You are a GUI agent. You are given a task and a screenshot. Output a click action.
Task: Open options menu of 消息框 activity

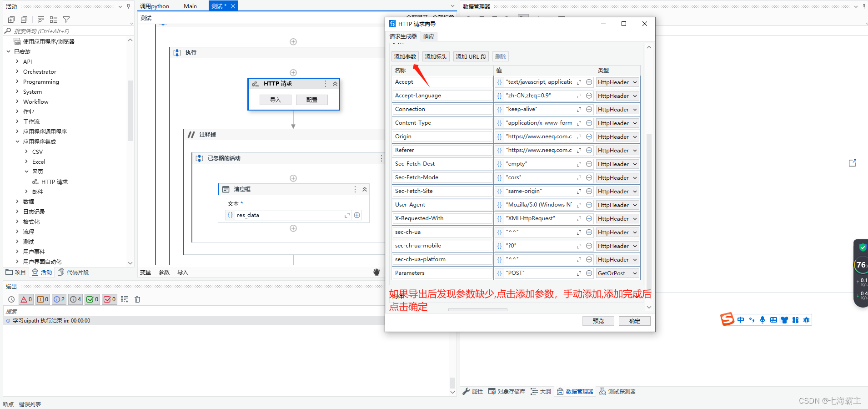355,189
